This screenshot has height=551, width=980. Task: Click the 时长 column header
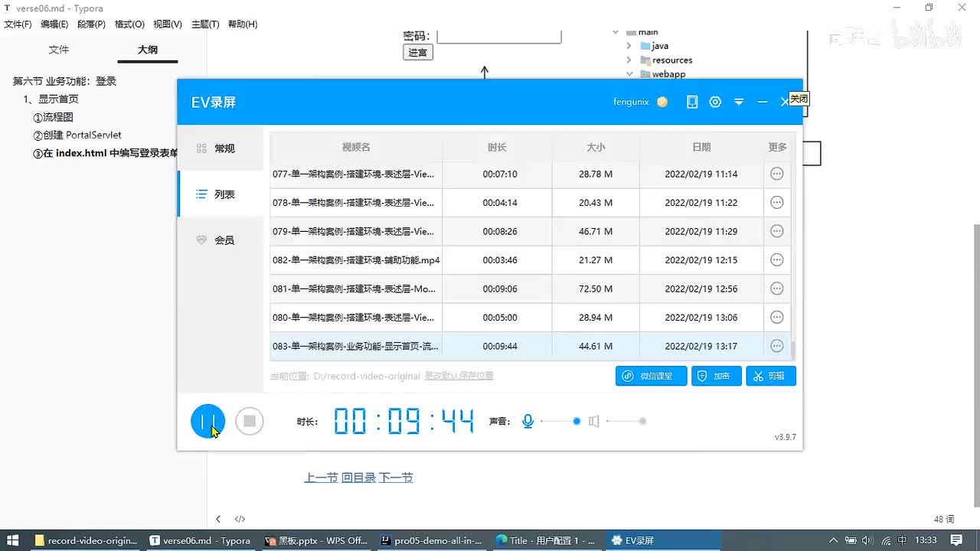click(497, 147)
